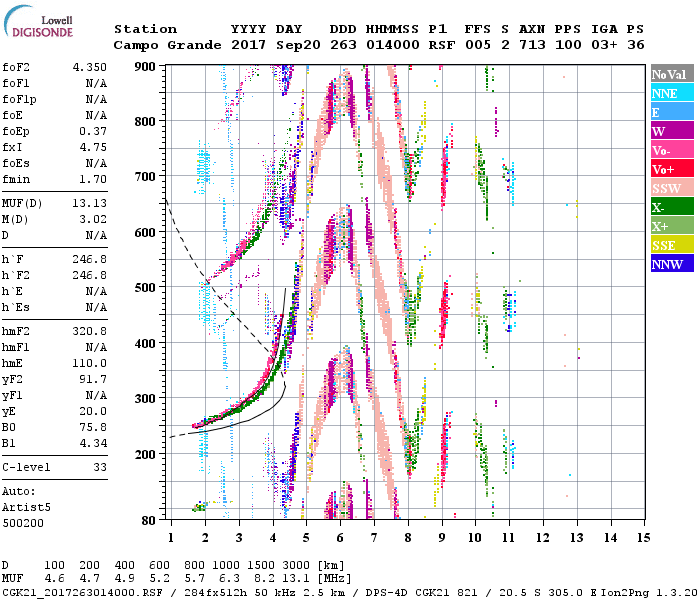Click the Ion2Png 1.3.20 version text

pos(650,592)
